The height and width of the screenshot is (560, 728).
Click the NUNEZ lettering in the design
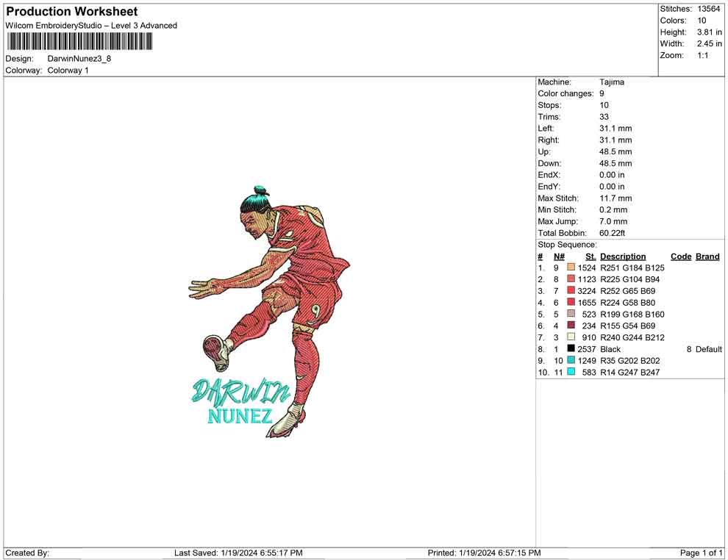[x=240, y=416]
